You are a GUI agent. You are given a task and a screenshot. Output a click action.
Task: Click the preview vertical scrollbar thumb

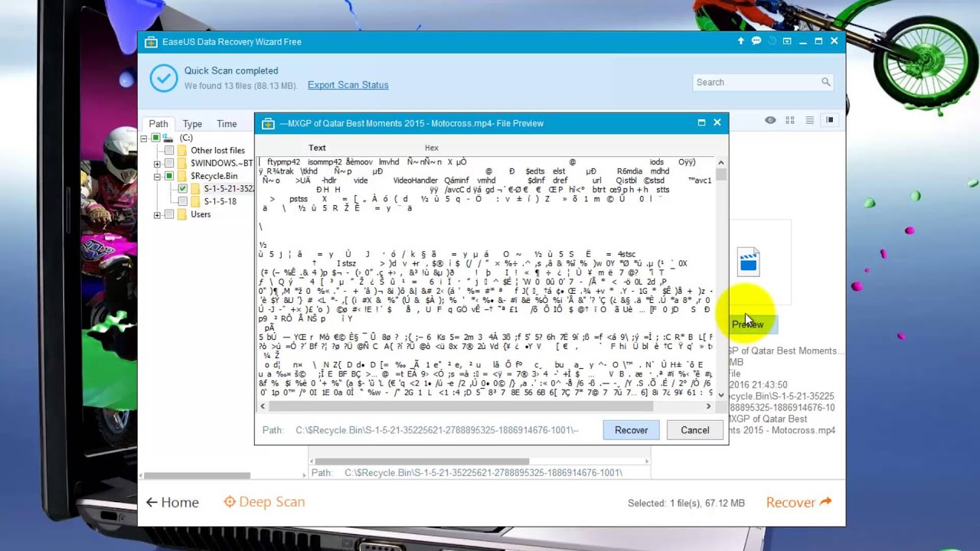pos(720,174)
